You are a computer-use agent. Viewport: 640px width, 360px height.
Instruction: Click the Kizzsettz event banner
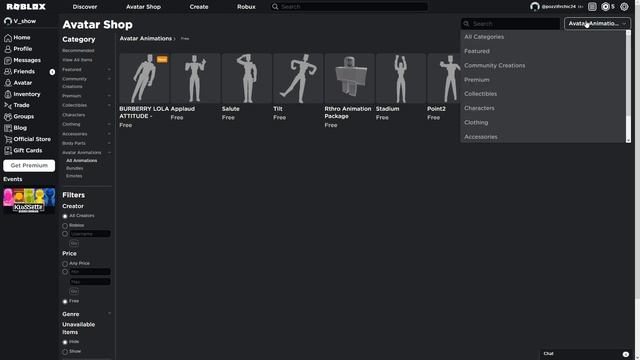tap(29, 200)
